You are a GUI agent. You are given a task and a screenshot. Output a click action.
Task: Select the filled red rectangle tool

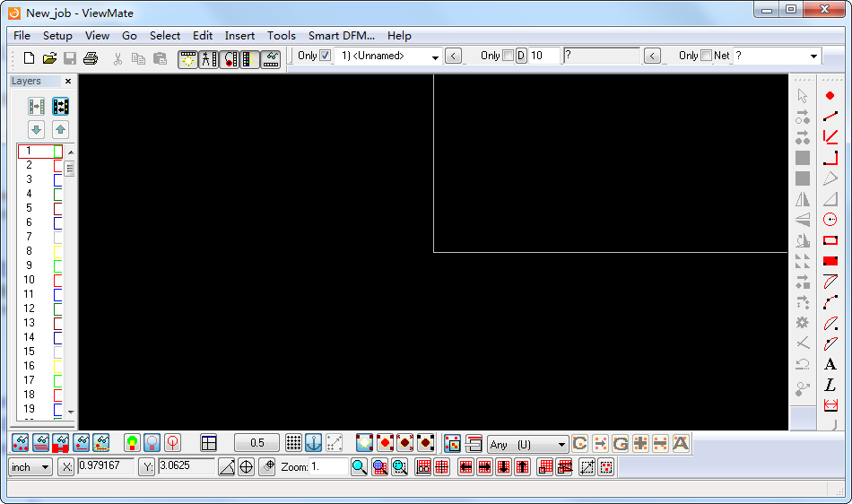pyautogui.click(x=830, y=261)
